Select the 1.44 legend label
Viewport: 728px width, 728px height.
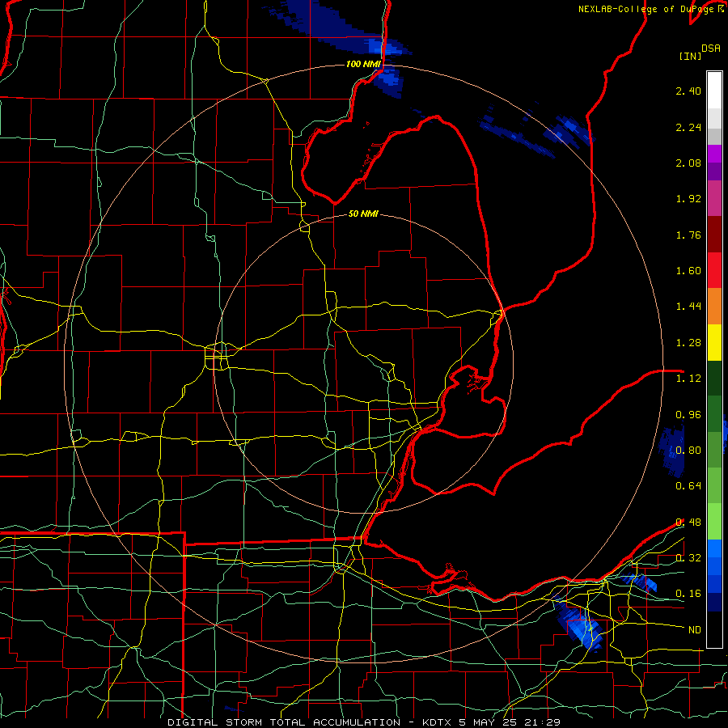(688, 307)
